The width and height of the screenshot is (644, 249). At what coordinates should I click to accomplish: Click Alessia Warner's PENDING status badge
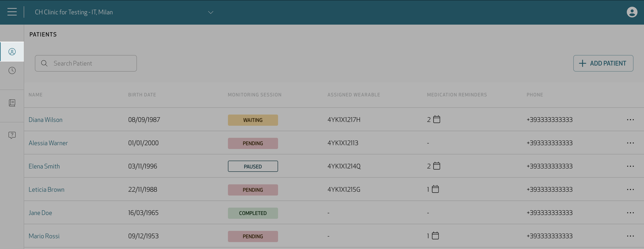[x=253, y=143]
